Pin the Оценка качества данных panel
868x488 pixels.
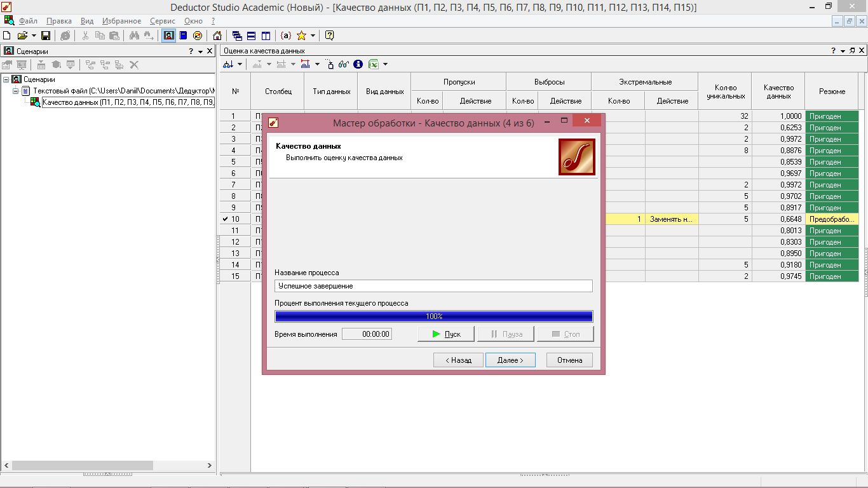point(852,51)
